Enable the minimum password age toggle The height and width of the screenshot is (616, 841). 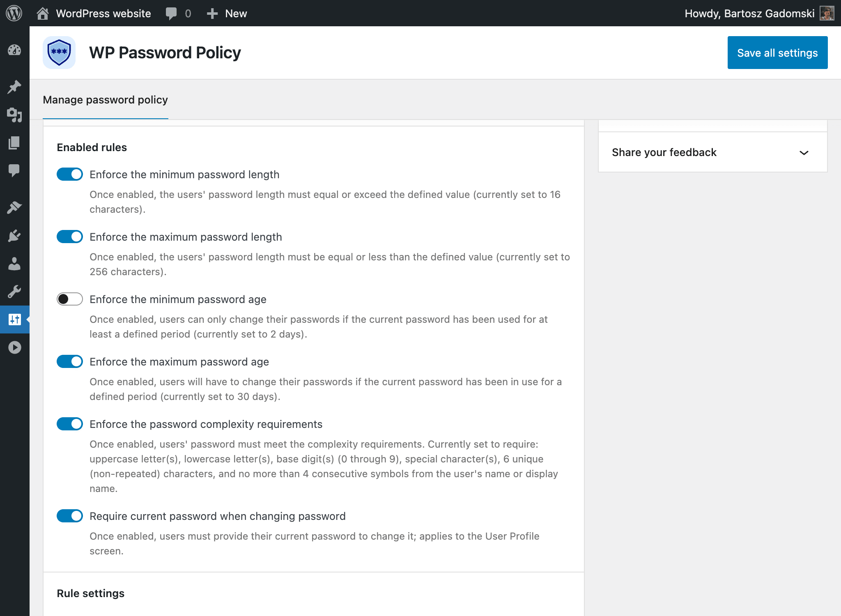point(70,299)
